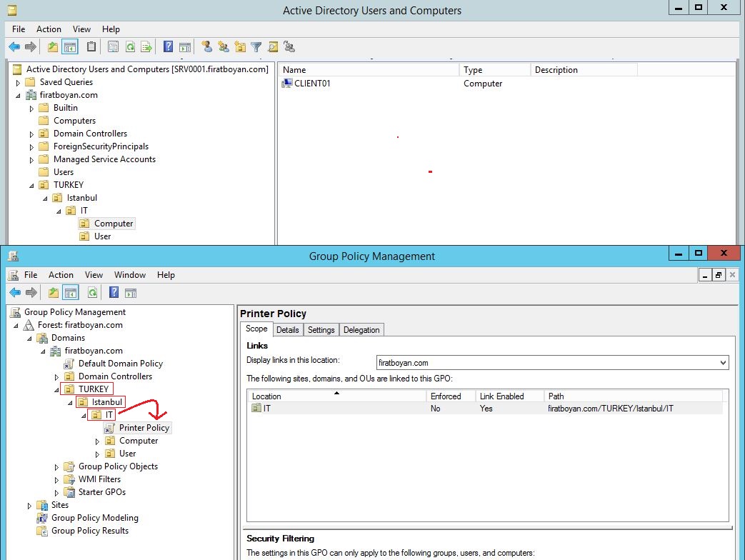Restore the inner GPM console window

pyautogui.click(x=719, y=275)
